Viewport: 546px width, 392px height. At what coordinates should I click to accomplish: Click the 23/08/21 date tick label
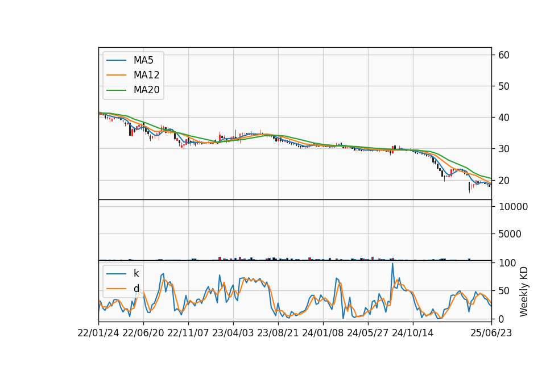pyautogui.click(x=278, y=333)
